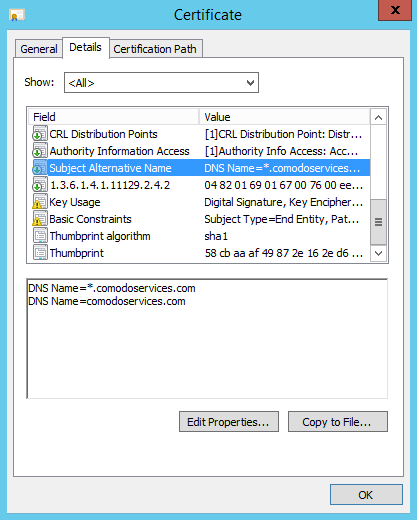This screenshot has height=520, width=417.
Task: Click the Key Usage warning icon
Action: click(40, 202)
